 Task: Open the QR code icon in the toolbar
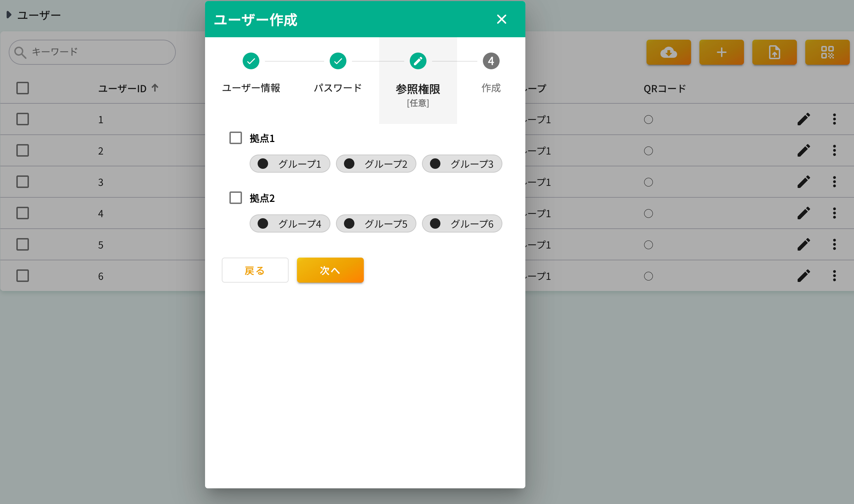(x=828, y=52)
